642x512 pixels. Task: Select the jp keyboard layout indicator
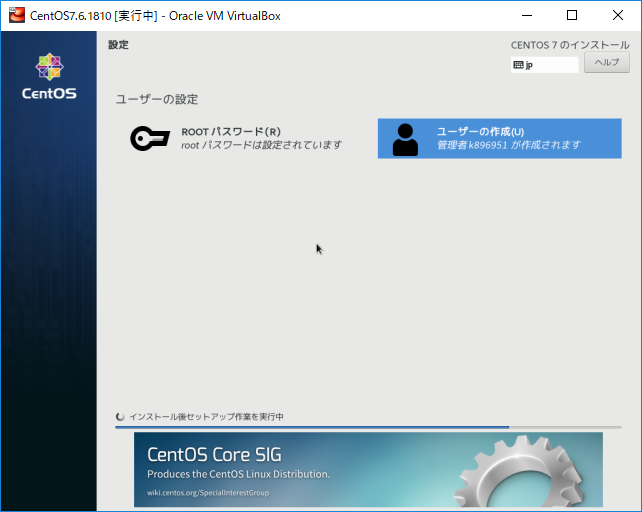(x=544, y=65)
